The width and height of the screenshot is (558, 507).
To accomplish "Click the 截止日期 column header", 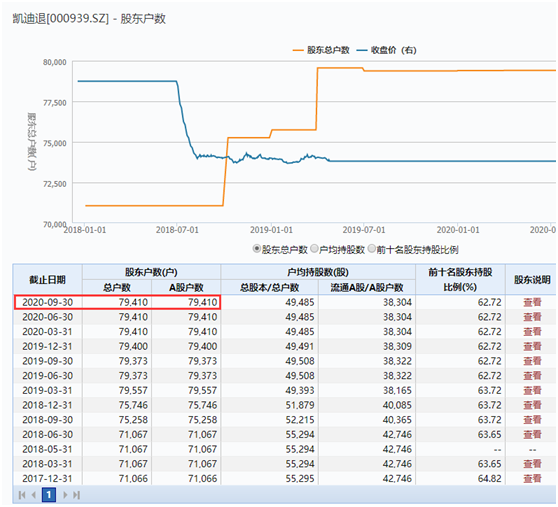I will pos(47,280).
